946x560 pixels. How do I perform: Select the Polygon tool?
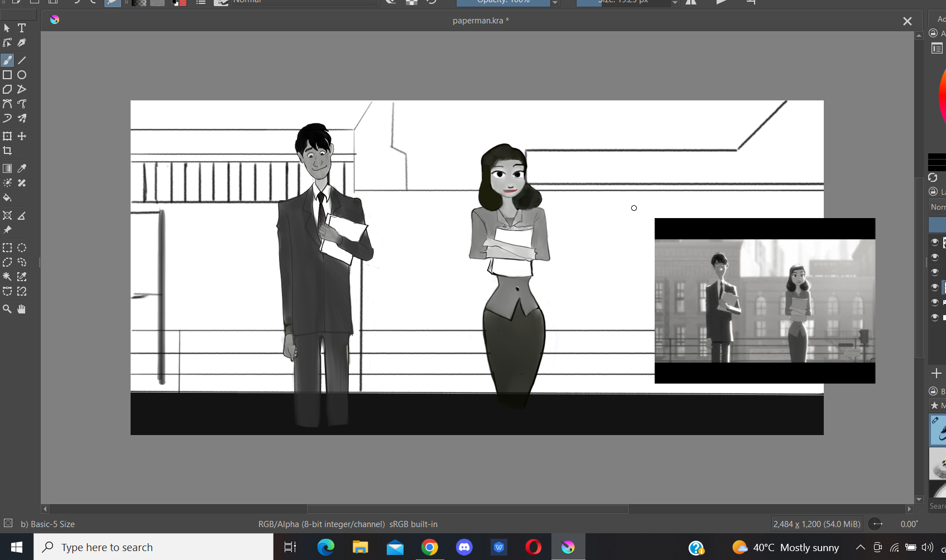point(7,89)
